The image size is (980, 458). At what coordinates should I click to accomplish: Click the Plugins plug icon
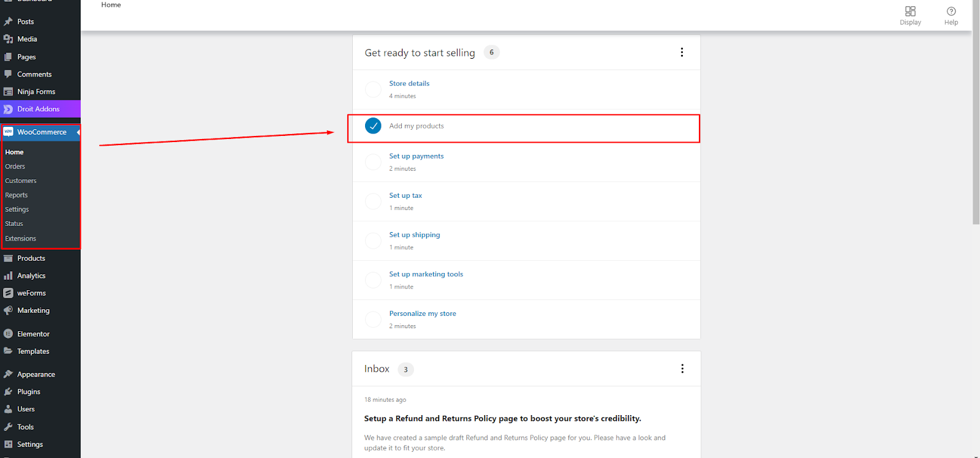(8, 392)
